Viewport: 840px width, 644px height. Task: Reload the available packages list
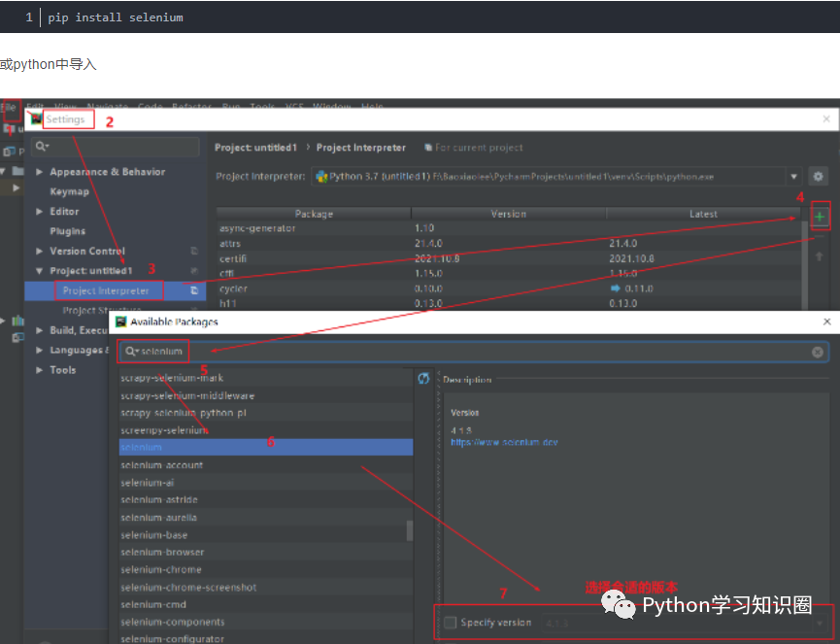423,379
